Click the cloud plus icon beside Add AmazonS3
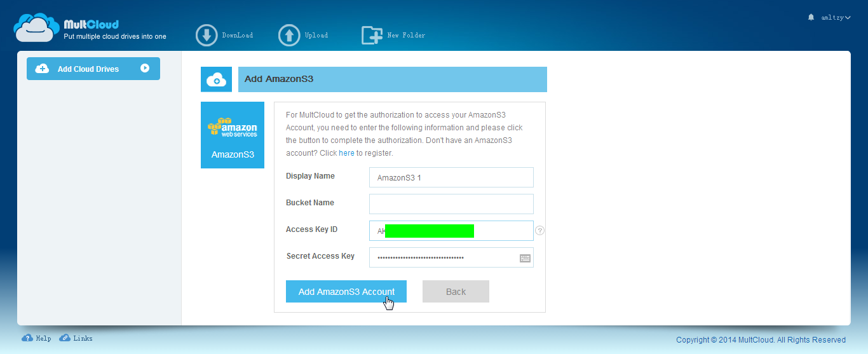 click(216, 79)
